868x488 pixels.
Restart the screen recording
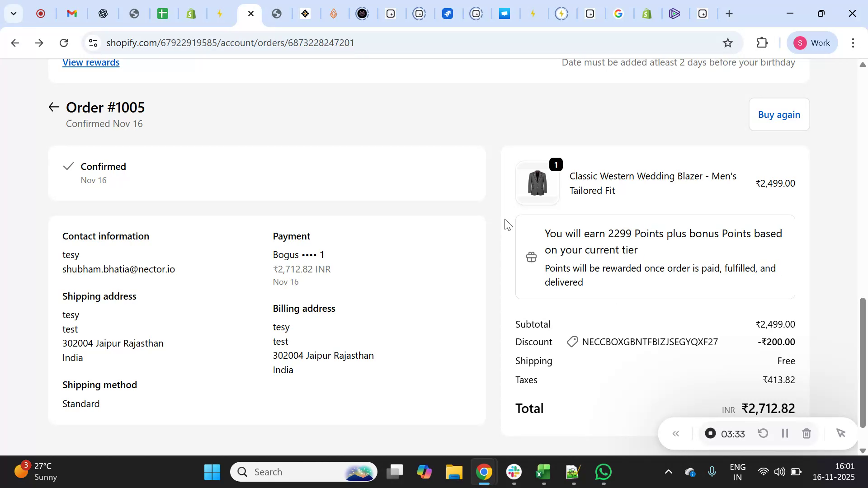[763, 433]
